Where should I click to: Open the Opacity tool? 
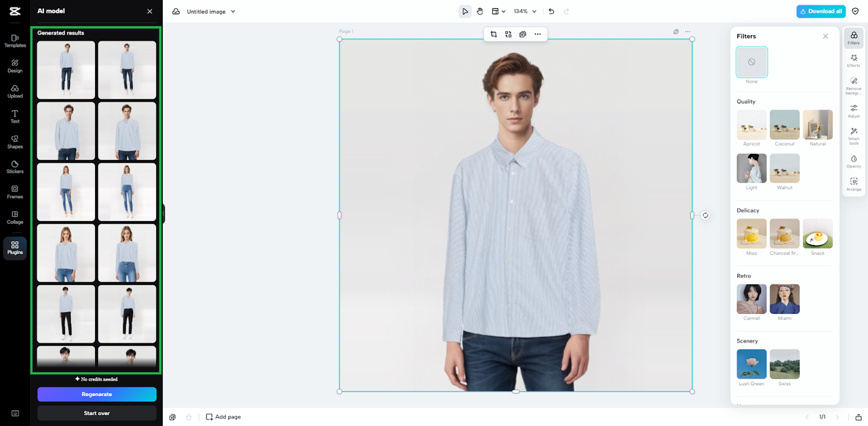coord(854,161)
